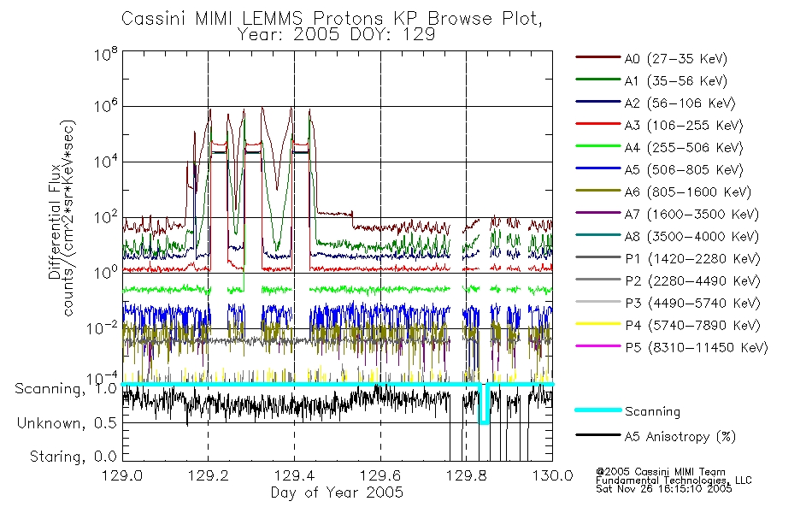Click the 10^4 y-axis tick label
Screen dimensions: 812x513
(x=106, y=162)
